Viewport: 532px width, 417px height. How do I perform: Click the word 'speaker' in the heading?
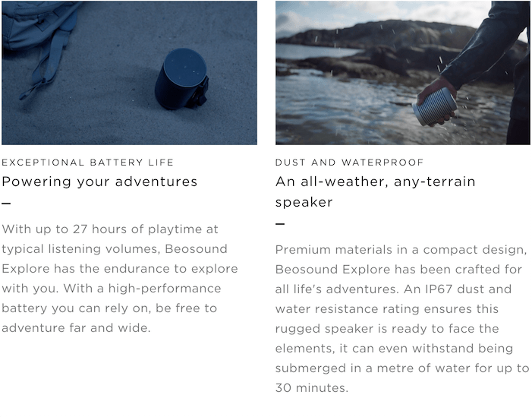(304, 202)
